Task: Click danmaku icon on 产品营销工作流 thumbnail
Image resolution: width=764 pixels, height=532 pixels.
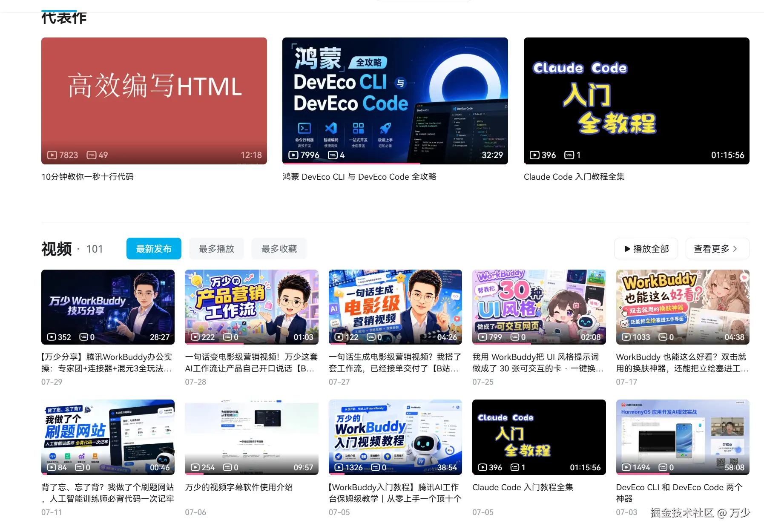Action: 228,337
